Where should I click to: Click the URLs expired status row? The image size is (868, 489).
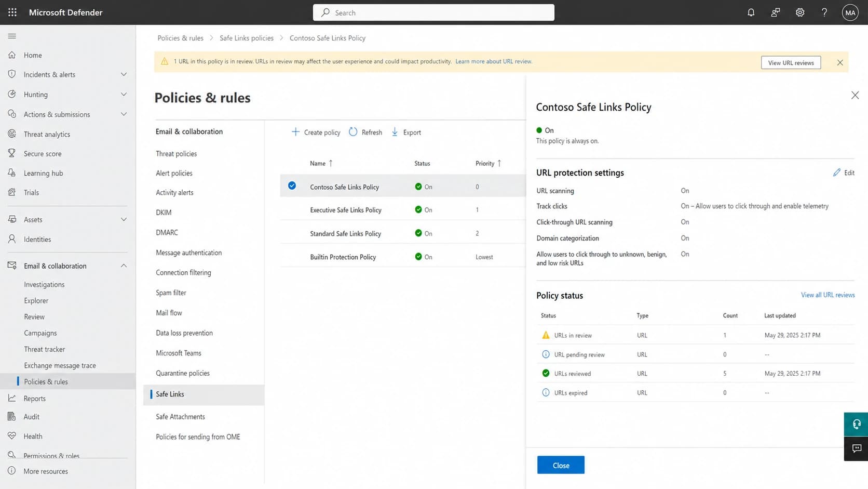[695, 392]
